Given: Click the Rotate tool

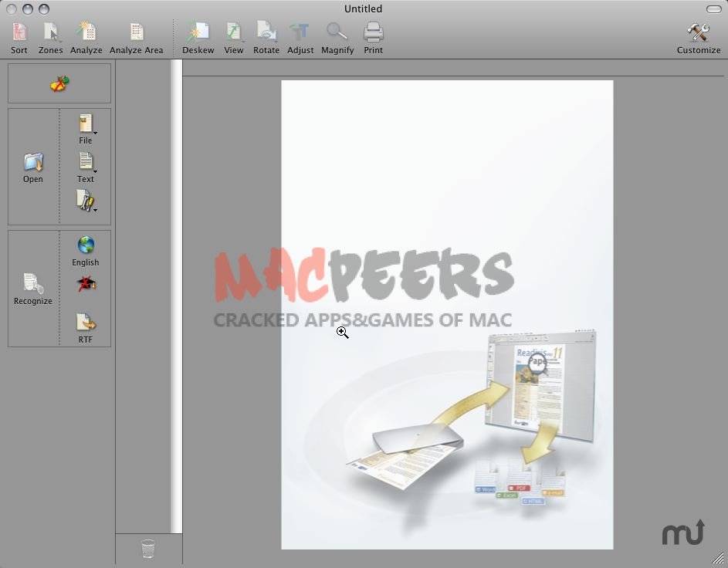Looking at the screenshot, I should point(266,37).
